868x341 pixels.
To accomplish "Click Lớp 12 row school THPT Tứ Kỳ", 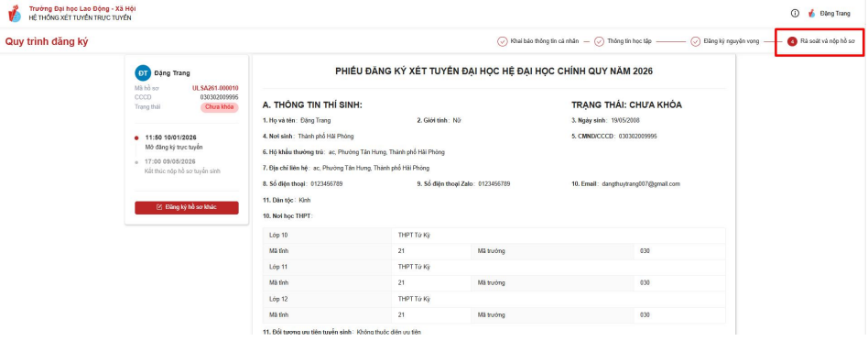I will tap(414, 299).
